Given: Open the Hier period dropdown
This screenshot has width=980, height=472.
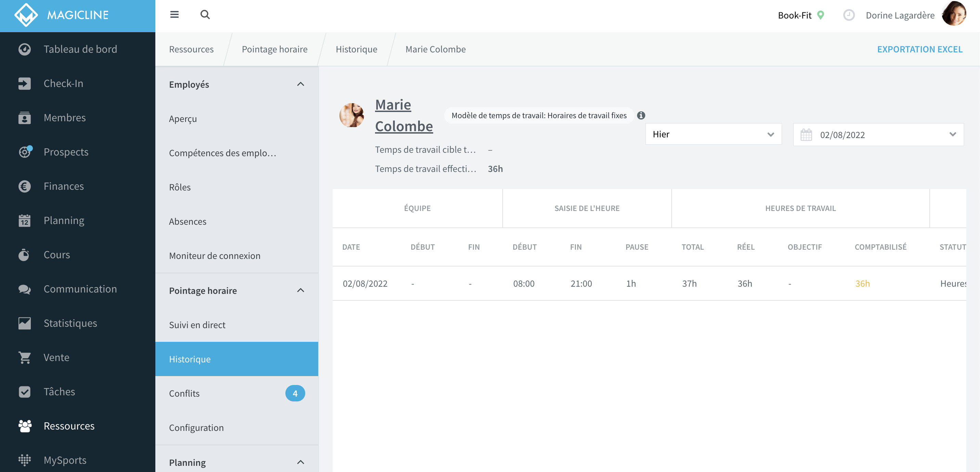Looking at the screenshot, I should [x=713, y=134].
